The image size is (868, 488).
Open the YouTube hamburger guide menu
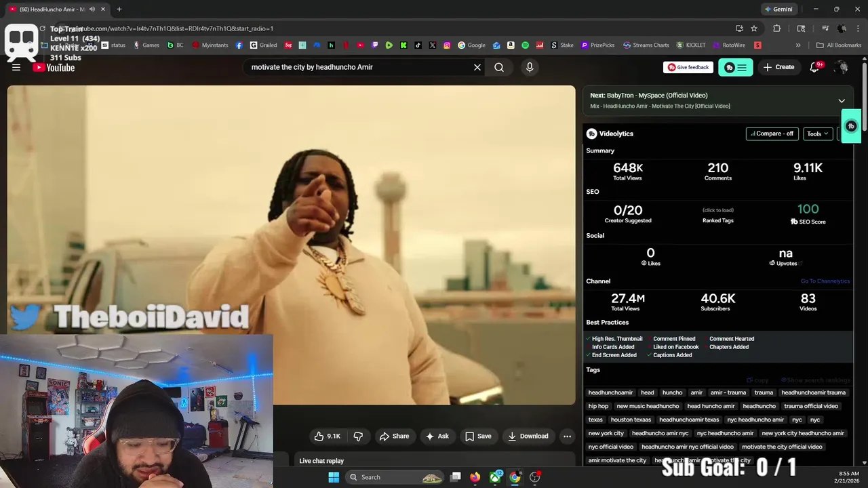pyautogui.click(x=16, y=67)
